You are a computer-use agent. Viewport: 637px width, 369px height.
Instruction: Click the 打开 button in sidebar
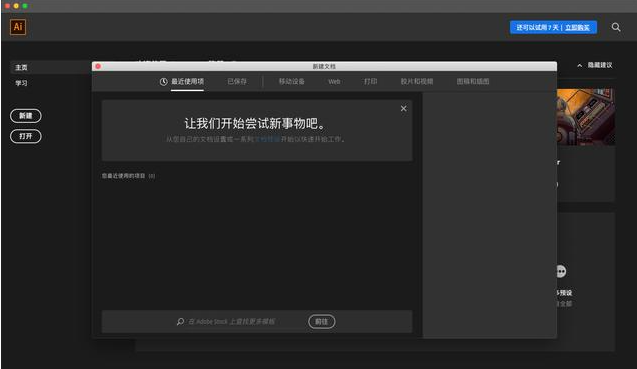point(26,136)
